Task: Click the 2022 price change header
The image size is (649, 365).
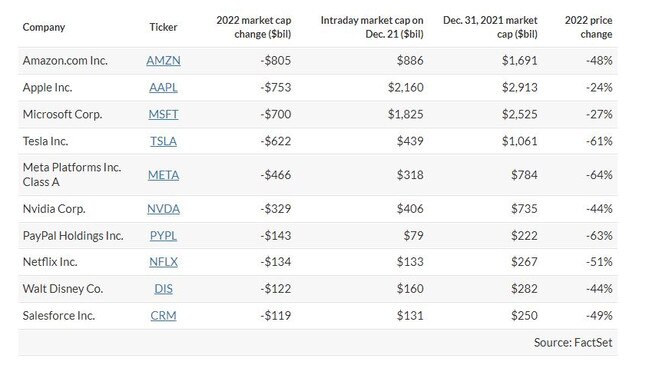Action: tap(588, 27)
